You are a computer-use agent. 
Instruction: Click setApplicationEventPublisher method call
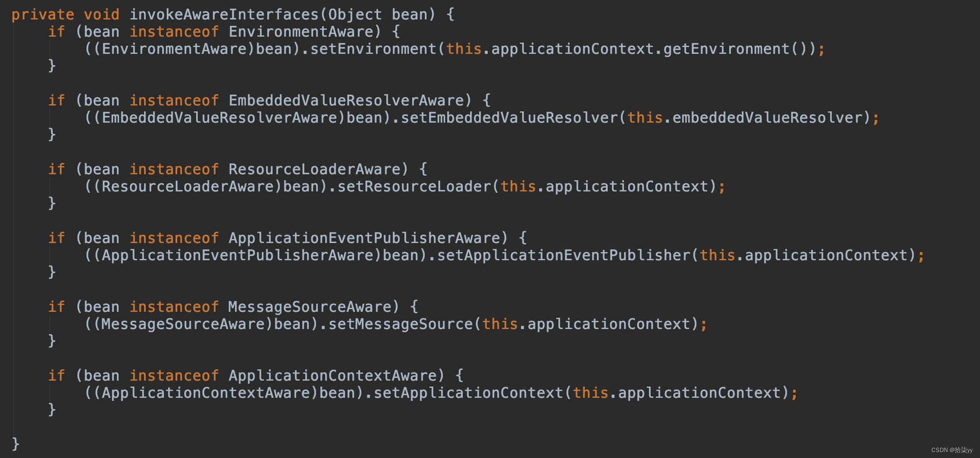[x=564, y=255]
